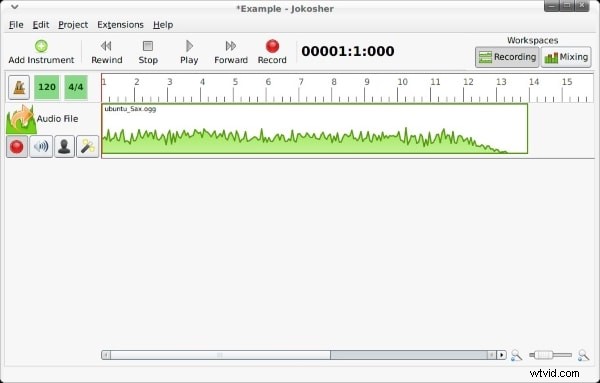This screenshot has width=600, height=383.
Task: Click the scrollbar left arrow
Action: coord(106,355)
